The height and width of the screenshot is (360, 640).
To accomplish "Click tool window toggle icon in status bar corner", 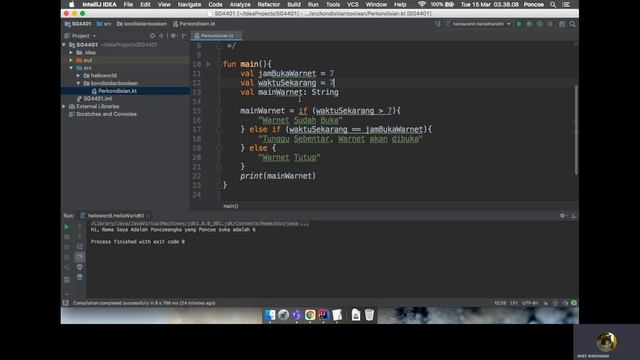I will 66,303.
